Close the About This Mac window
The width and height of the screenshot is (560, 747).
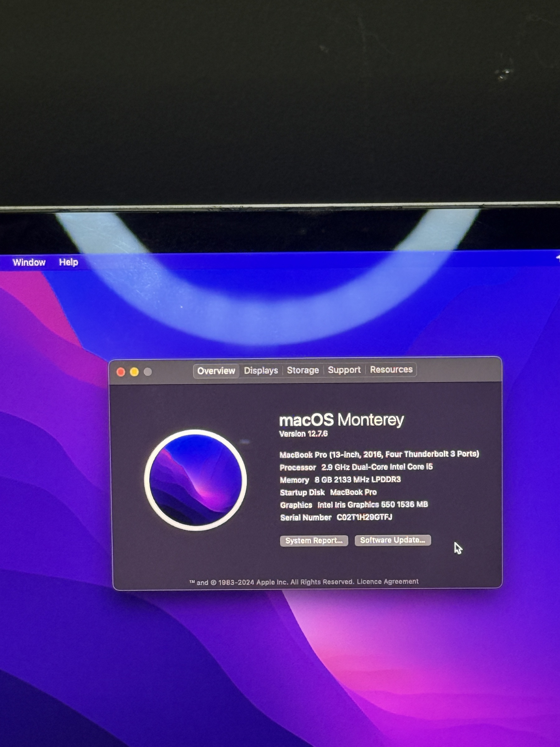pyautogui.click(x=121, y=372)
